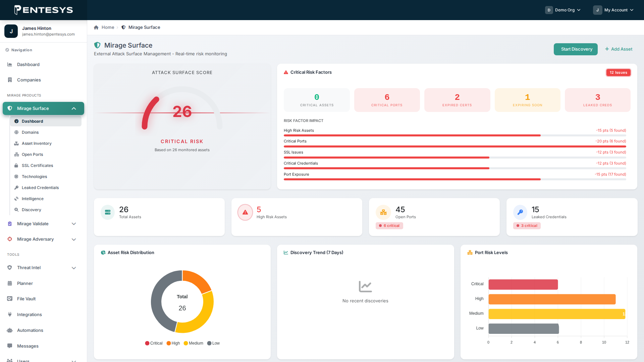The width and height of the screenshot is (644, 362).
Task: Open Leaked Credentials submenu item
Action: (x=46, y=188)
